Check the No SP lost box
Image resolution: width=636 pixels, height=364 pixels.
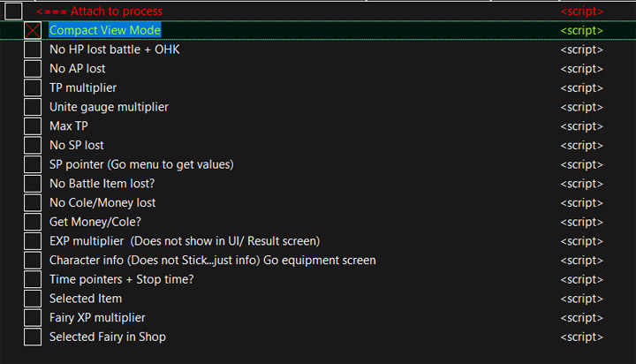33,146
